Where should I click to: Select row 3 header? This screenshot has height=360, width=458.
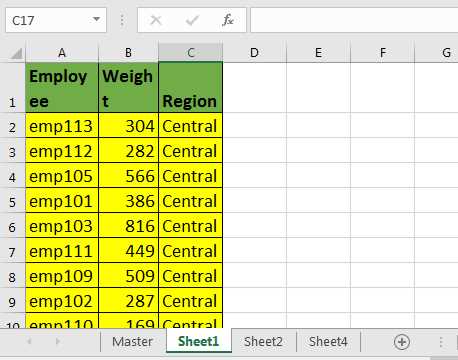pyautogui.click(x=13, y=151)
